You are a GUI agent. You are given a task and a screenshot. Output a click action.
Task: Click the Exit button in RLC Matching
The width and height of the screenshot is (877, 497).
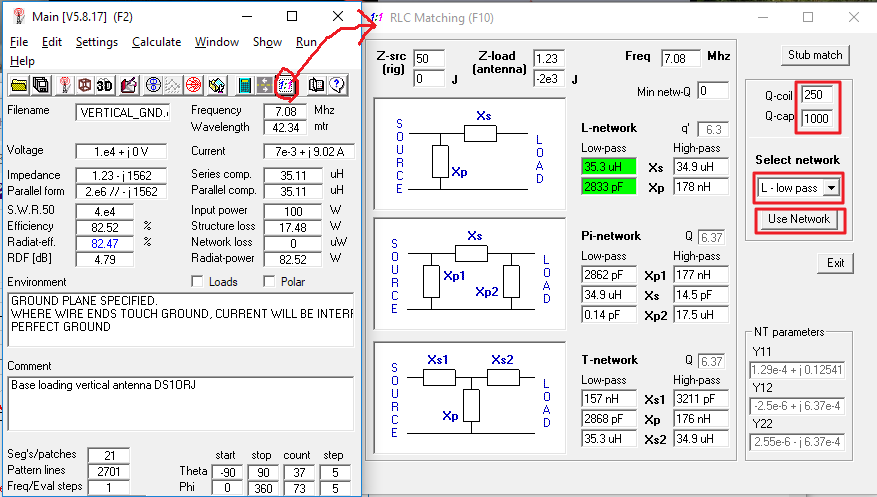[x=836, y=263]
